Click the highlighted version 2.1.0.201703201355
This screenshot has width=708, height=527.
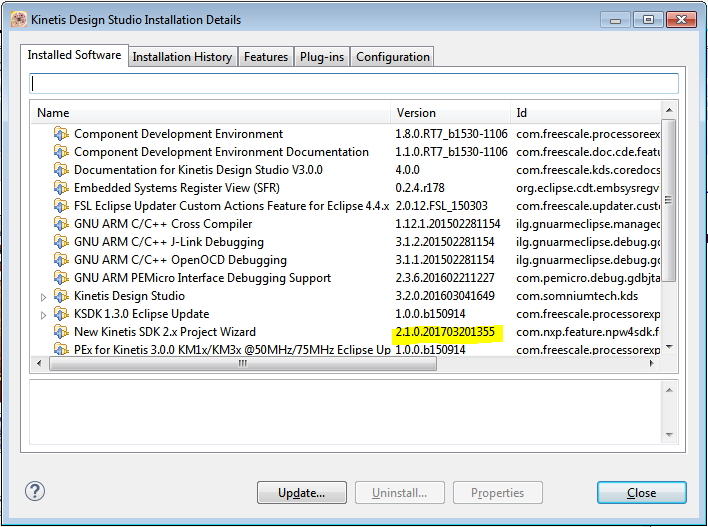click(x=445, y=332)
